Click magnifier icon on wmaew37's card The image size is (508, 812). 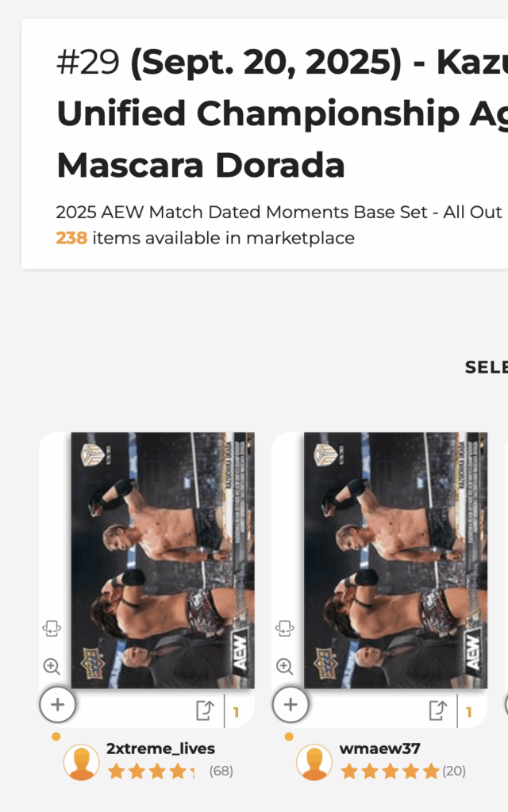pos(284,666)
